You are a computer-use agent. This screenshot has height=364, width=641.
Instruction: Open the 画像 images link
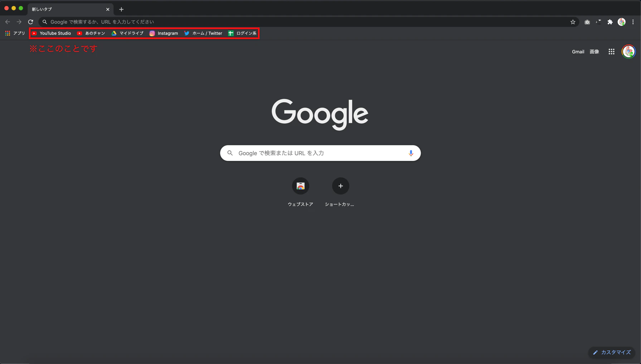pyautogui.click(x=594, y=52)
